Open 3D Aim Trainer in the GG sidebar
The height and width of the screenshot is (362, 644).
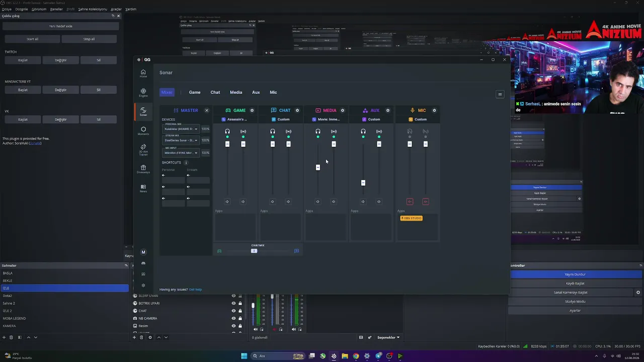pos(143,150)
